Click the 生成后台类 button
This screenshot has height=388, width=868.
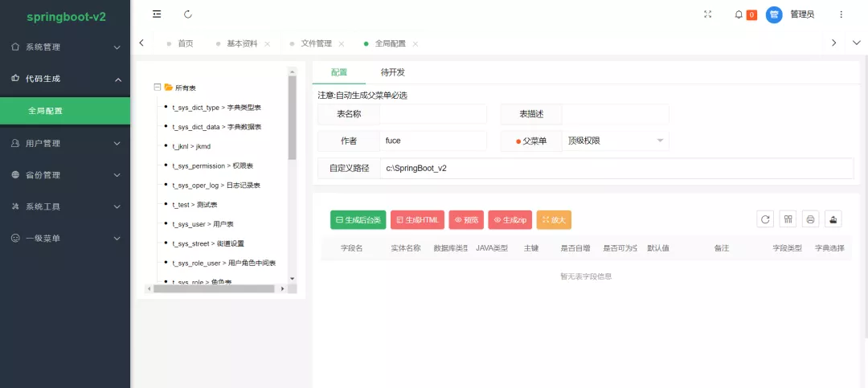coord(358,220)
